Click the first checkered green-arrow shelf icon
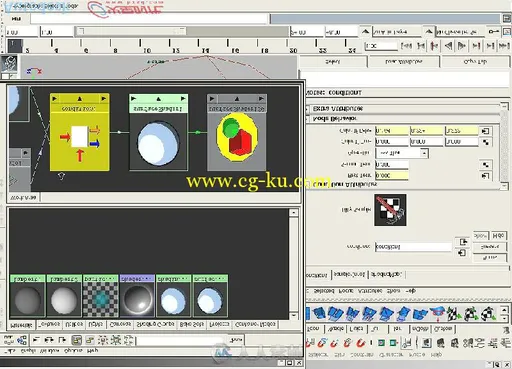Screen dimensions: 512x369 [453, 313]
